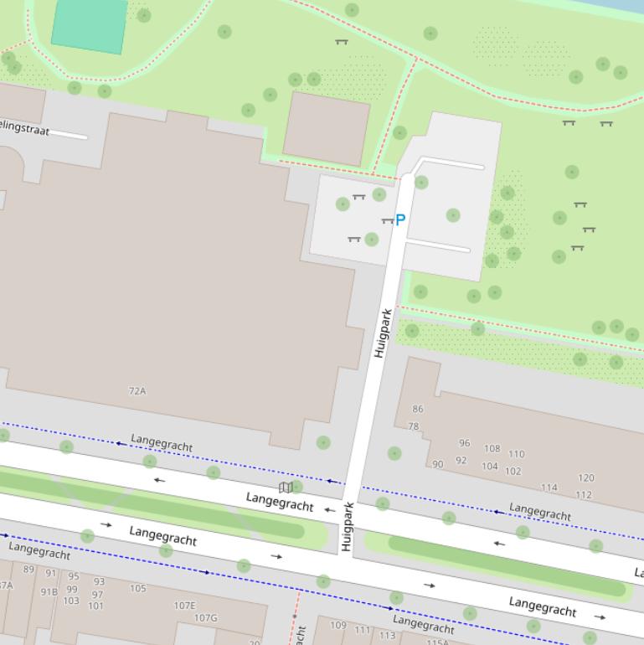This screenshot has height=645, width=644.
Task: Click house number 110
Action: (517, 454)
